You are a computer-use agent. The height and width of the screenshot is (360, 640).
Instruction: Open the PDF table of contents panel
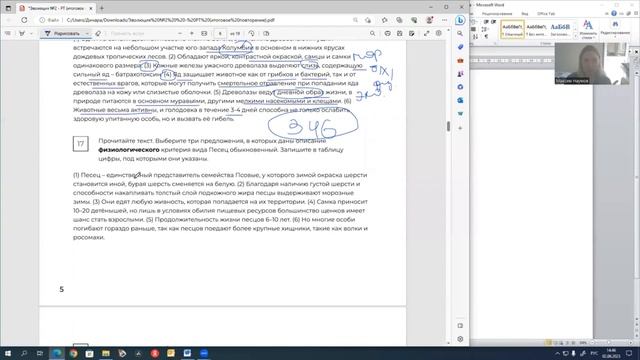pos(8,33)
